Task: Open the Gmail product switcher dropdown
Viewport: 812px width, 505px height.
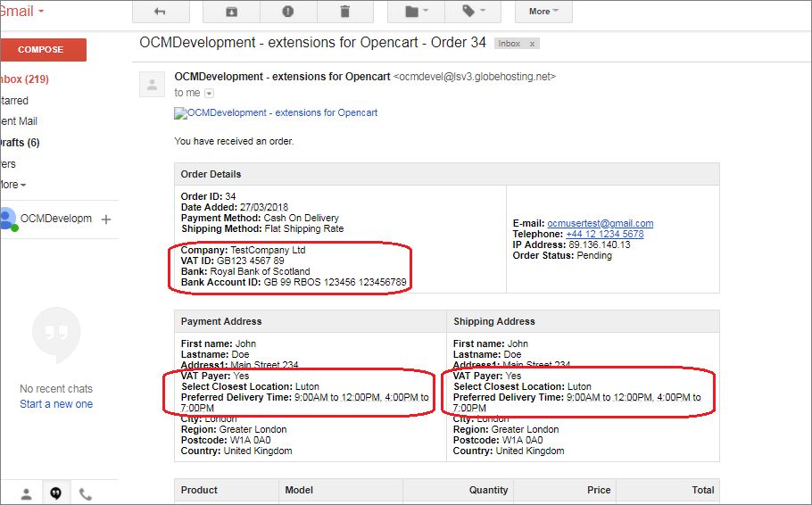Action: click(x=21, y=12)
